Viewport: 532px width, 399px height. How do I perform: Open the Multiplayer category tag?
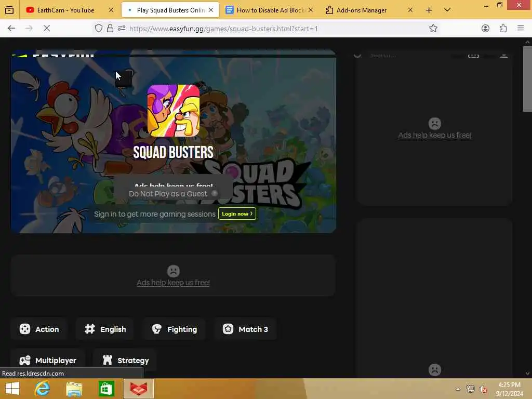[47, 361]
